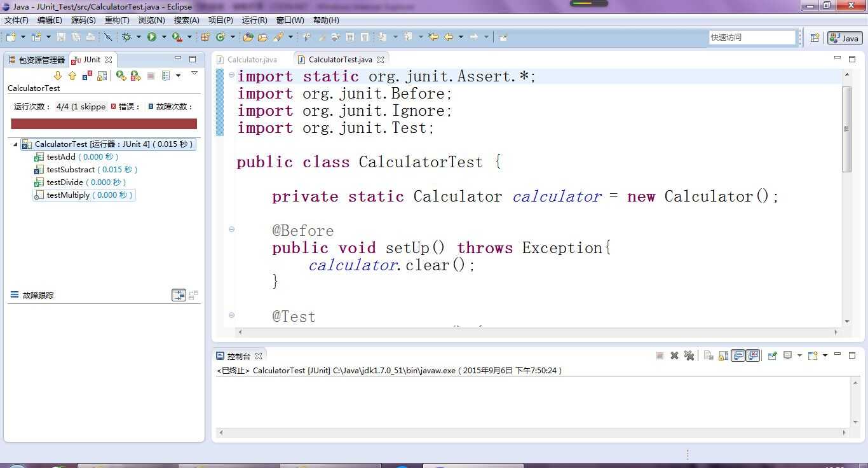Click the editor vertical scrollbar thumb
This screenshot has height=468, width=868.
(846, 129)
